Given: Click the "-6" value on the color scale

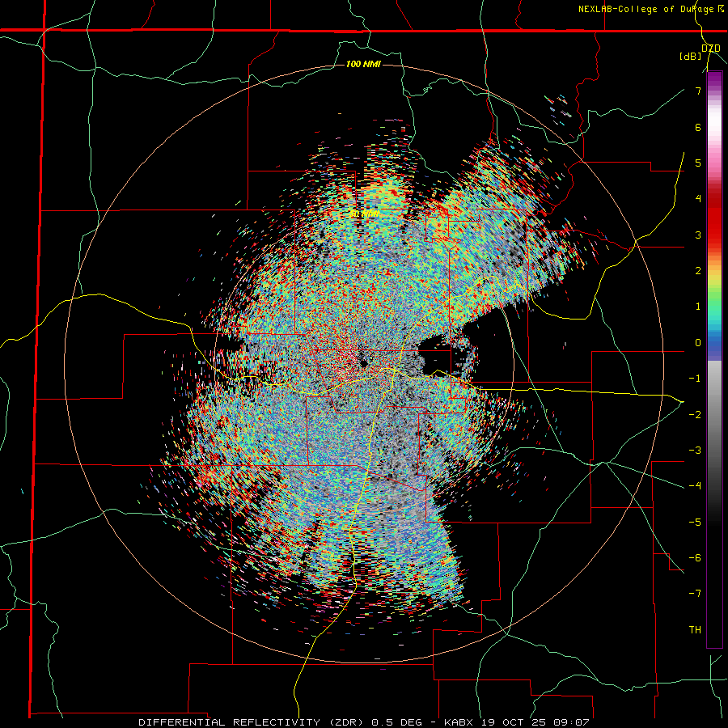Looking at the screenshot, I should [x=695, y=558].
